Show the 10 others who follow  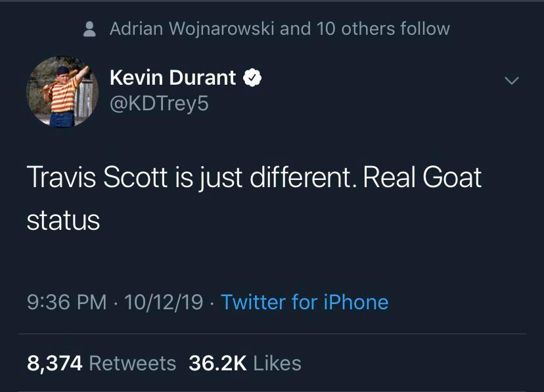(359, 29)
